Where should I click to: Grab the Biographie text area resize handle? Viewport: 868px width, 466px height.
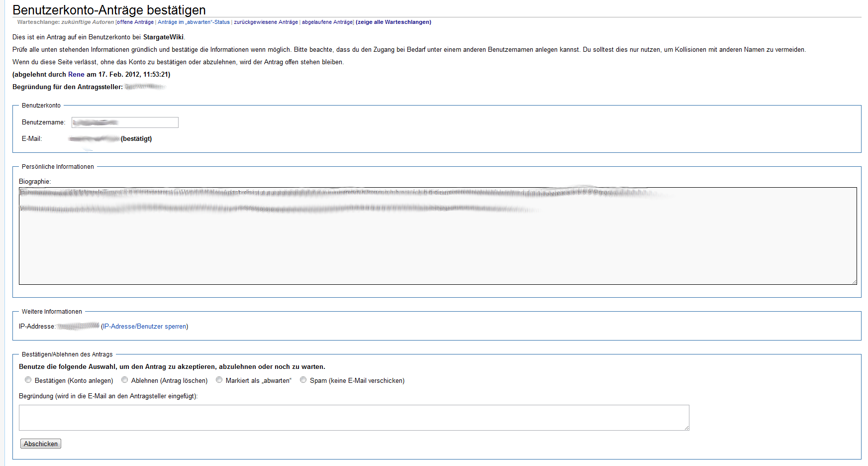click(x=854, y=282)
